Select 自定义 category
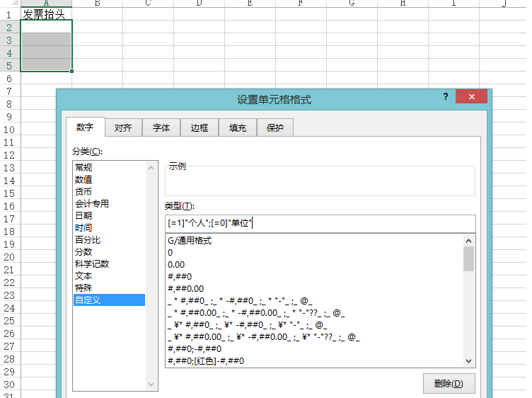The height and width of the screenshot is (398, 532). 109,300
